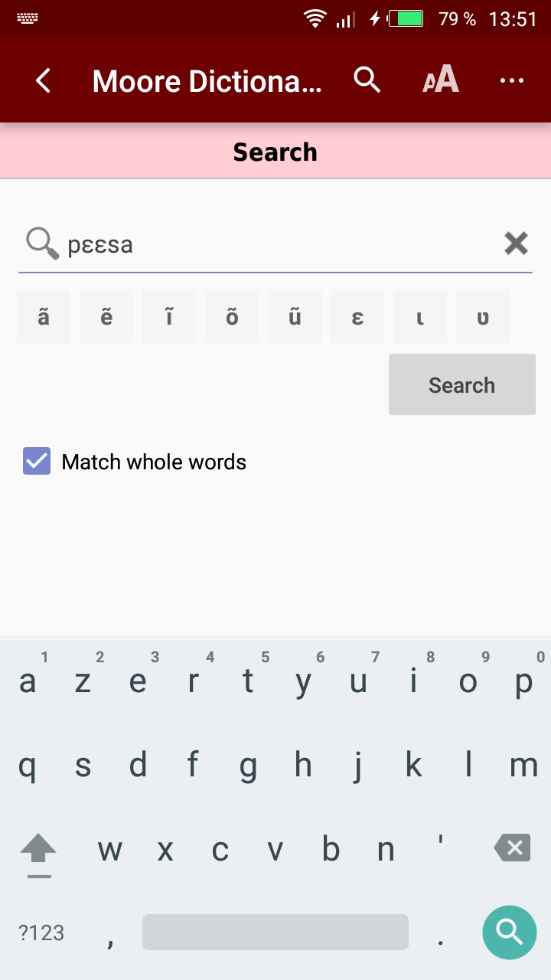The width and height of the screenshot is (551, 980).
Task: Clear the search text with X
Action: click(517, 244)
